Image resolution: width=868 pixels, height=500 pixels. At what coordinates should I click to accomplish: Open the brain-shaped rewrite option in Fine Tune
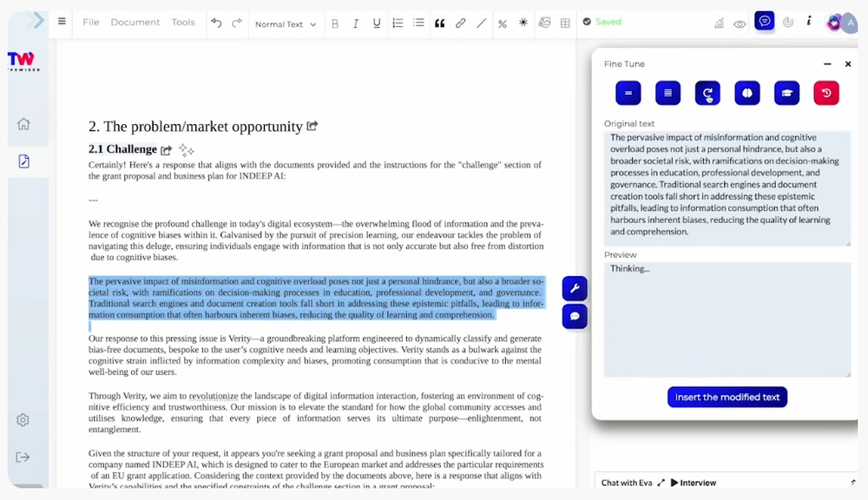(747, 92)
